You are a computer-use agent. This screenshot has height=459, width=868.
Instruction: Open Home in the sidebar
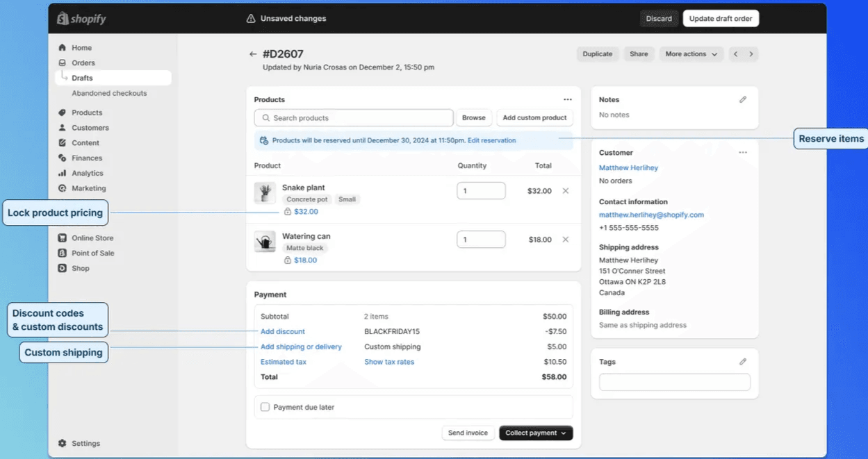tap(81, 48)
